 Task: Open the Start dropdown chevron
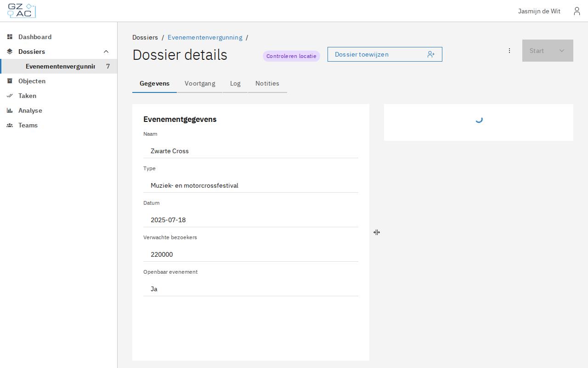tap(561, 51)
